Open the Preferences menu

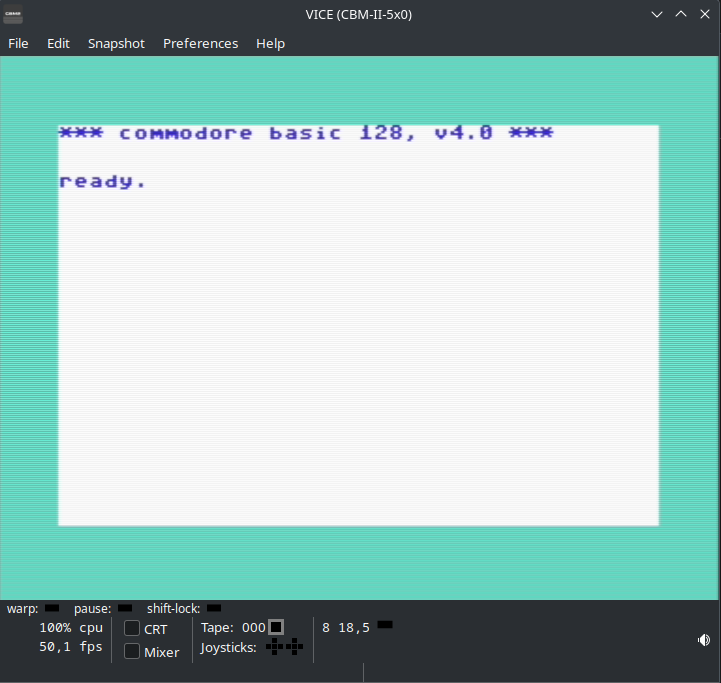200,43
